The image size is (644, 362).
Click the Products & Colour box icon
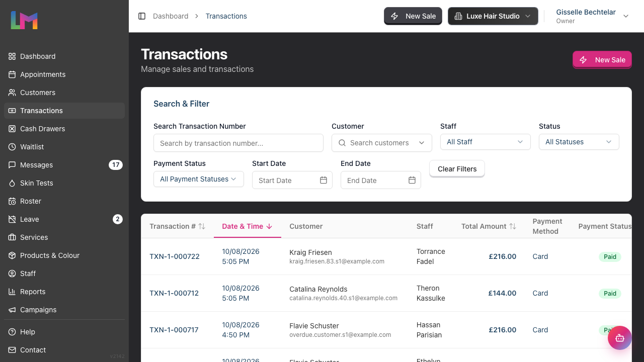click(x=12, y=255)
